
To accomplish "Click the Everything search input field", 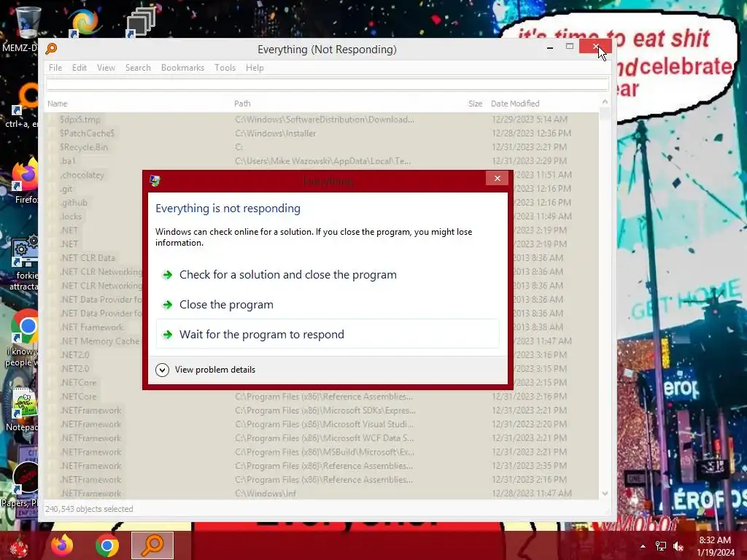I will (x=328, y=85).
